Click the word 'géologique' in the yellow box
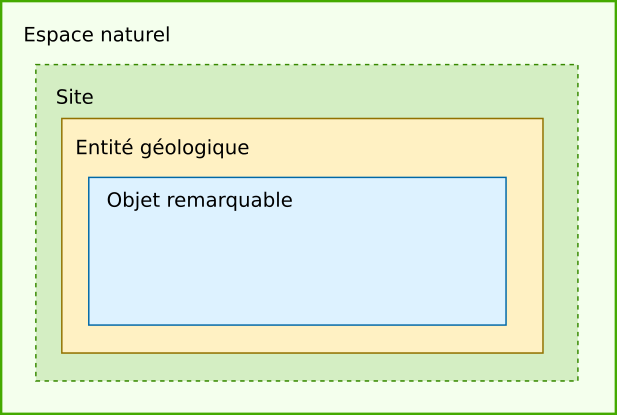 click(194, 149)
